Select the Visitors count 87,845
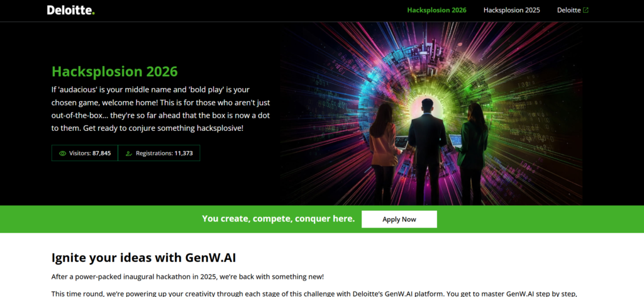 [x=101, y=154]
